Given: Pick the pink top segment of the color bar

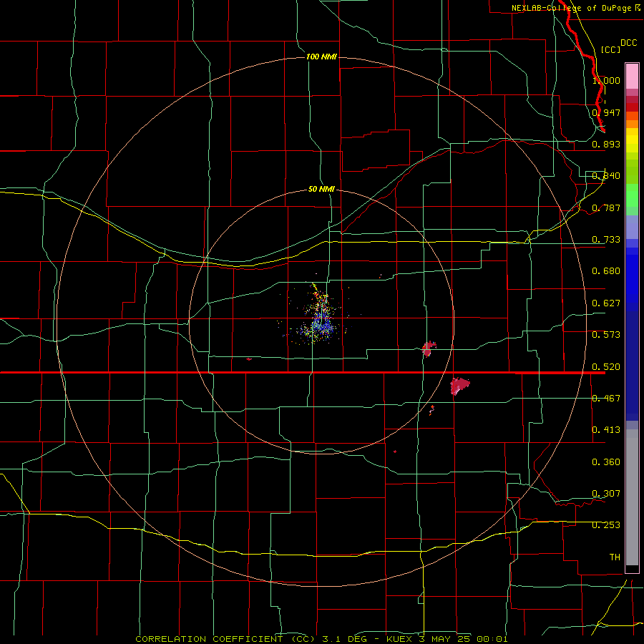Looking at the screenshot, I should pyautogui.click(x=632, y=76).
